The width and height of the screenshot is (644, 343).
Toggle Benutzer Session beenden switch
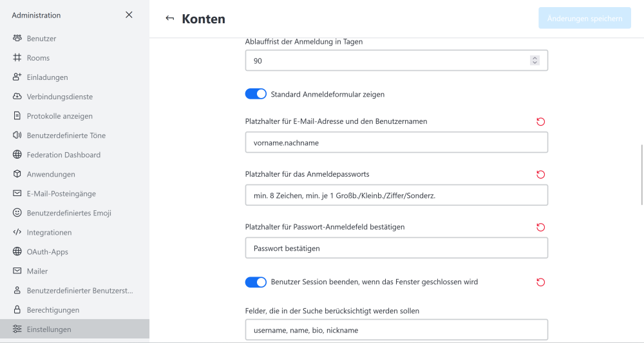(256, 282)
